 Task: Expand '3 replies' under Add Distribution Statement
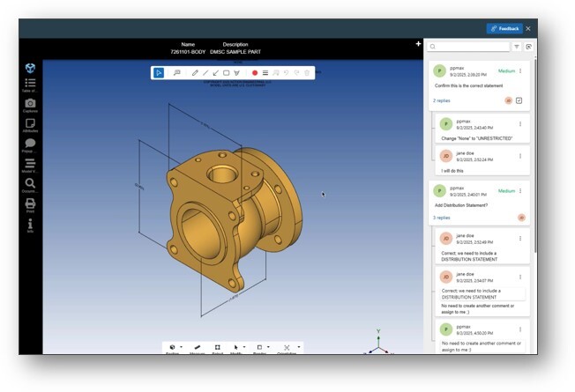point(441,217)
